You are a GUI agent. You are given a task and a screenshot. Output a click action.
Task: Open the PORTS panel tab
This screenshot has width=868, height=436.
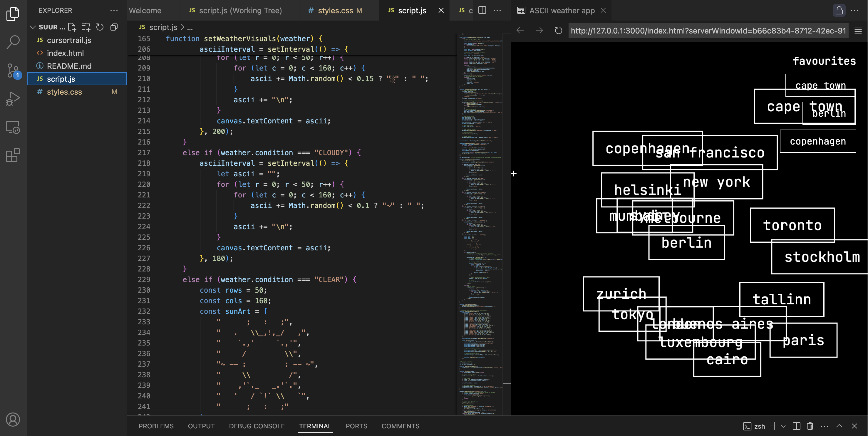pyautogui.click(x=356, y=426)
